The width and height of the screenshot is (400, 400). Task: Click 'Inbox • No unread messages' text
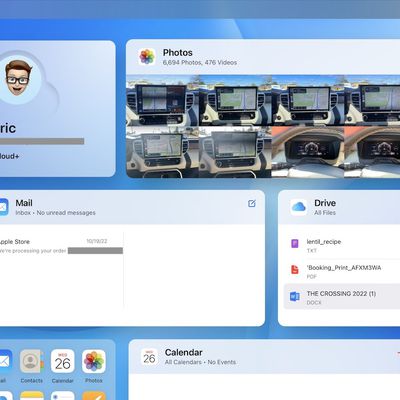55,213
